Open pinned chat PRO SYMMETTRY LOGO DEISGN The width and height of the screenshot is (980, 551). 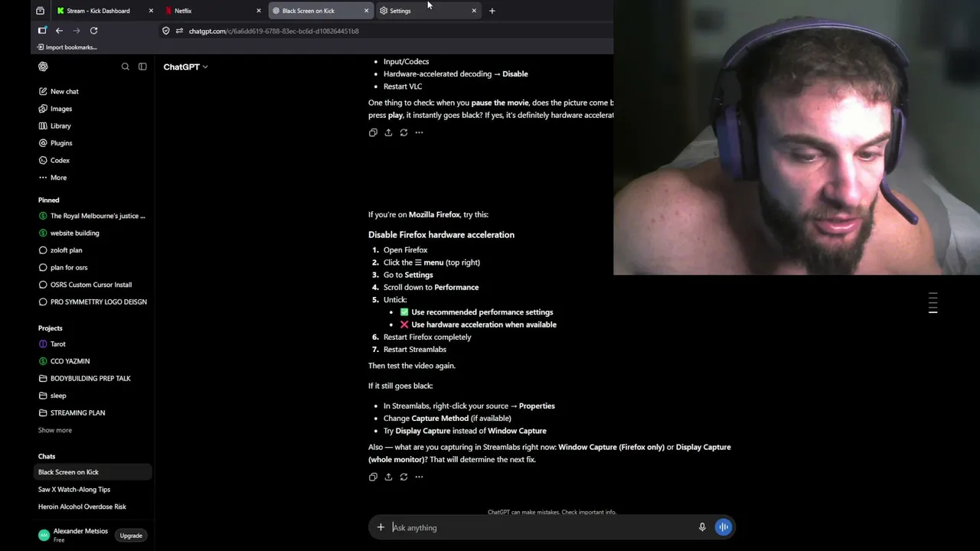pos(93,302)
